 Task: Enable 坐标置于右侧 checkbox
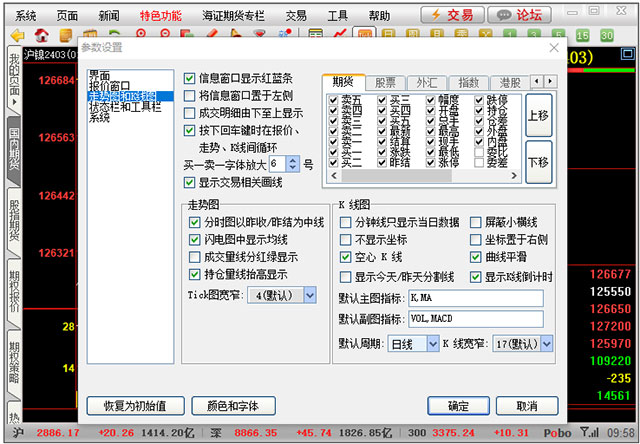coord(476,240)
